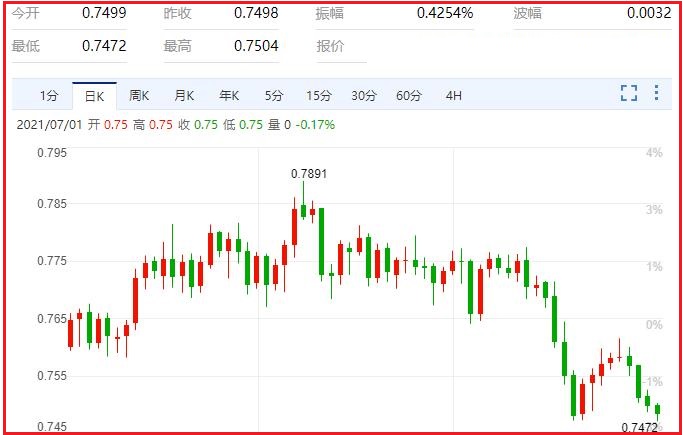The height and width of the screenshot is (435, 683).
Task: Click the 报价 label
Action: point(330,46)
